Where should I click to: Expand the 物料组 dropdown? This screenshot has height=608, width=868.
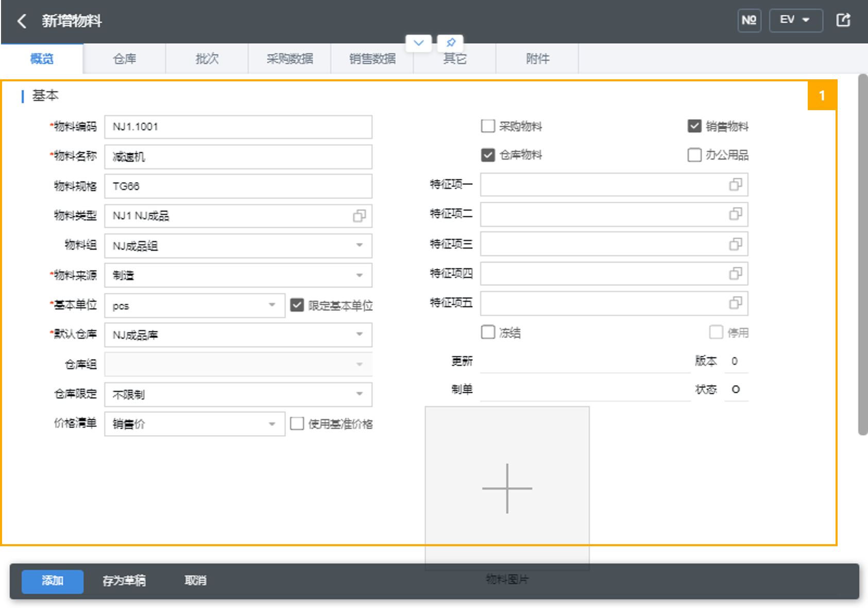point(360,245)
